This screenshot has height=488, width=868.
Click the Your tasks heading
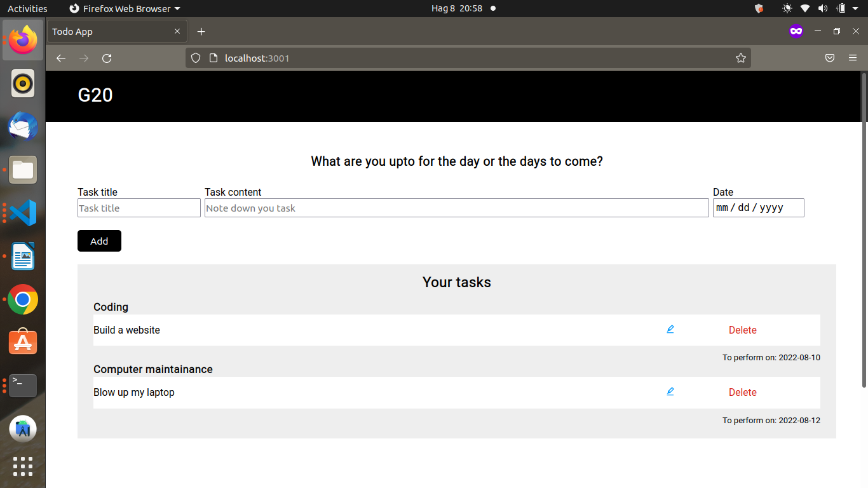[457, 282]
